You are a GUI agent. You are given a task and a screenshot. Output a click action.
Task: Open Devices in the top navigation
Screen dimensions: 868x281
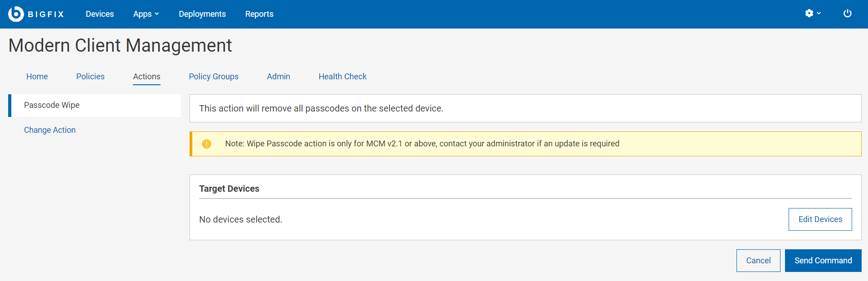click(100, 14)
